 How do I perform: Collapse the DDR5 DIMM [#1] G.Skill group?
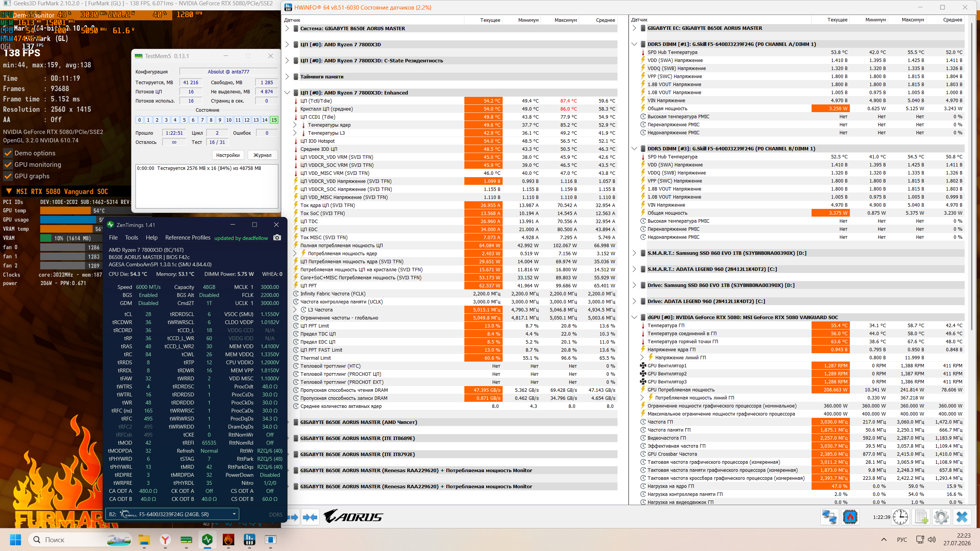(x=634, y=44)
